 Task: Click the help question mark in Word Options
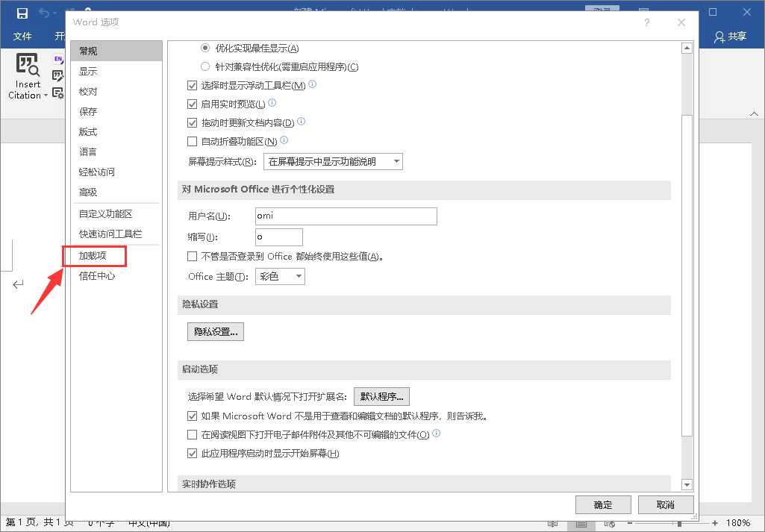click(647, 22)
